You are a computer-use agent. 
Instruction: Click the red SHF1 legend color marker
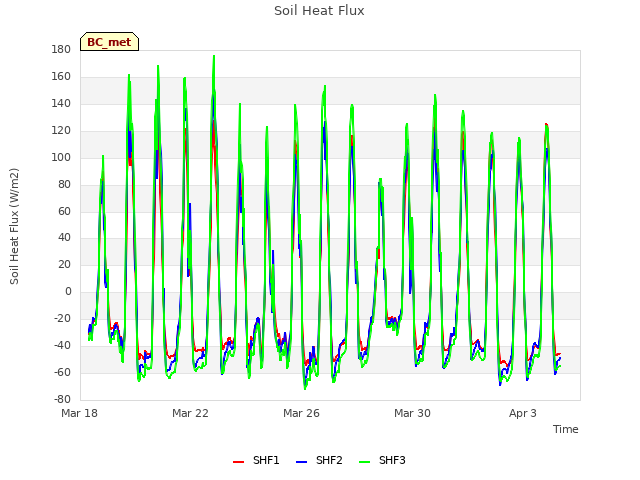(x=238, y=462)
